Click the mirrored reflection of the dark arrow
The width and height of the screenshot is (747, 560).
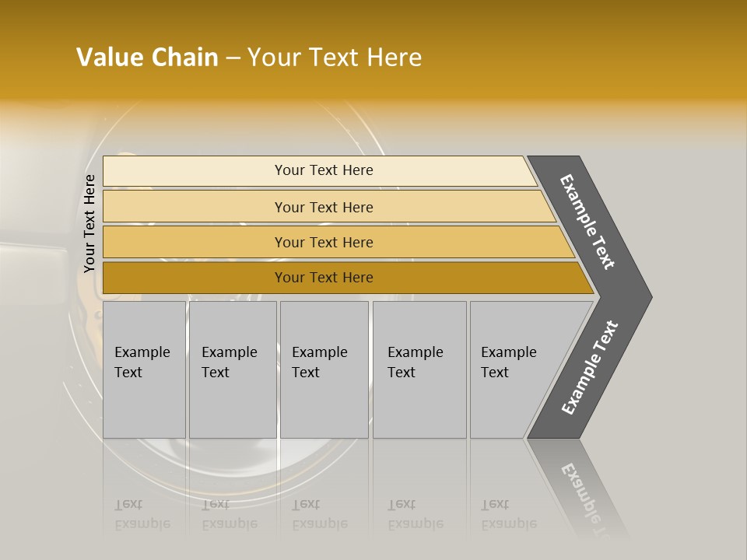click(580, 486)
